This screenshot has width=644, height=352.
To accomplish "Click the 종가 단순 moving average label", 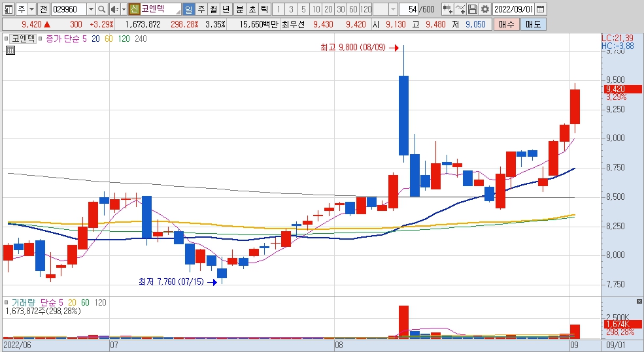I will coord(62,39).
